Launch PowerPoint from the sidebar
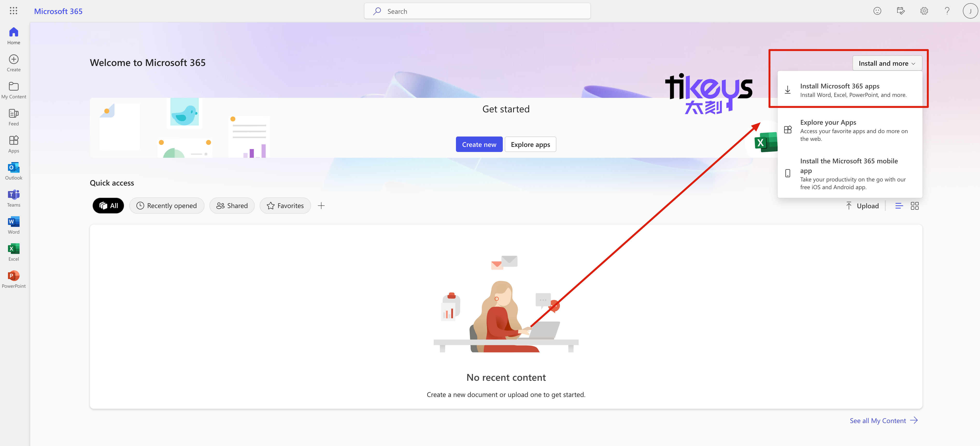980x446 pixels. (14, 279)
